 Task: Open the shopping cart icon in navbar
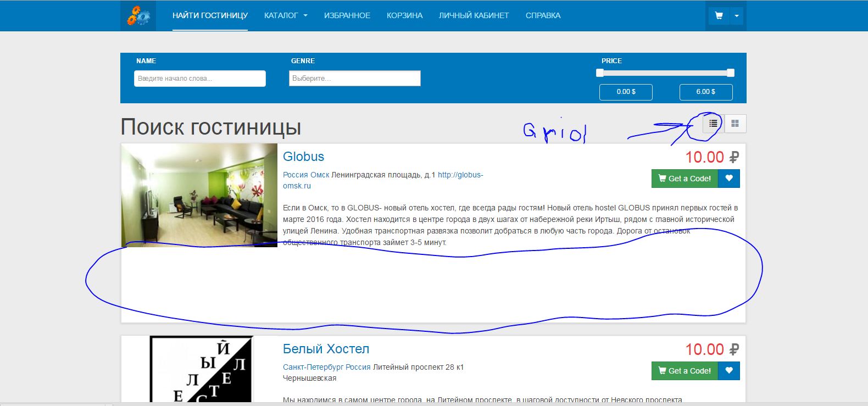tap(719, 16)
